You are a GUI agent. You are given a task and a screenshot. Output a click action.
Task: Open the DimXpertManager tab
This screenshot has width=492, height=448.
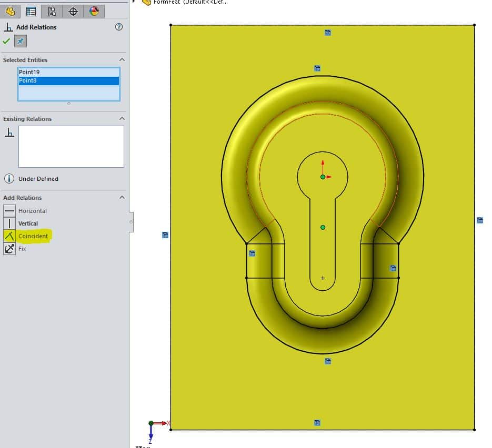[x=73, y=11]
